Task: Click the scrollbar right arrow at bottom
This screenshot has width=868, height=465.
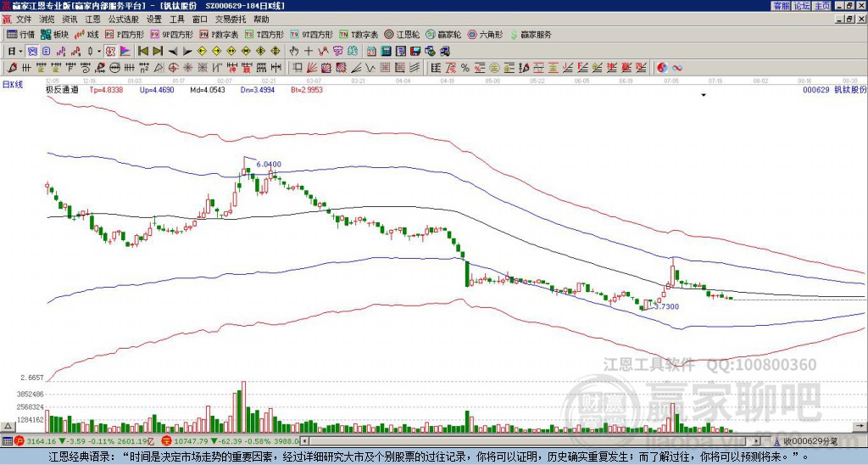Action: click(x=756, y=441)
